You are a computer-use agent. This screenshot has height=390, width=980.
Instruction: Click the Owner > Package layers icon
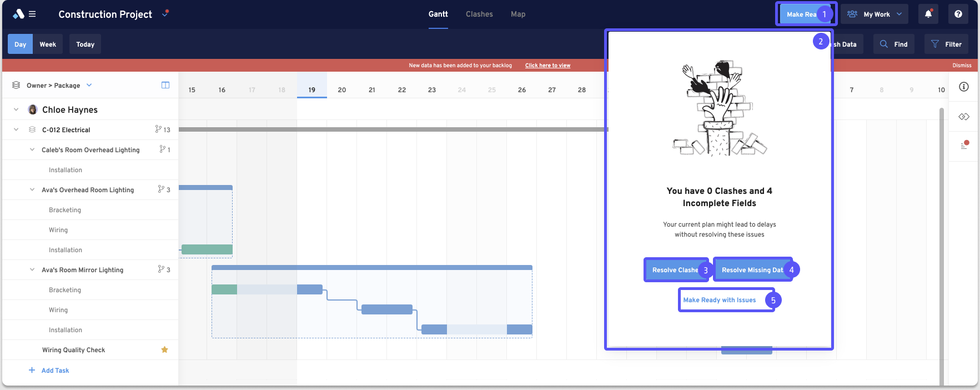click(x=16, y=85)
